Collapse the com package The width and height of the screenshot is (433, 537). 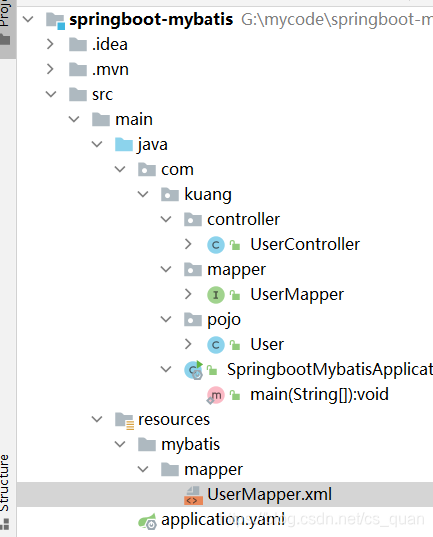coord(120,169)
